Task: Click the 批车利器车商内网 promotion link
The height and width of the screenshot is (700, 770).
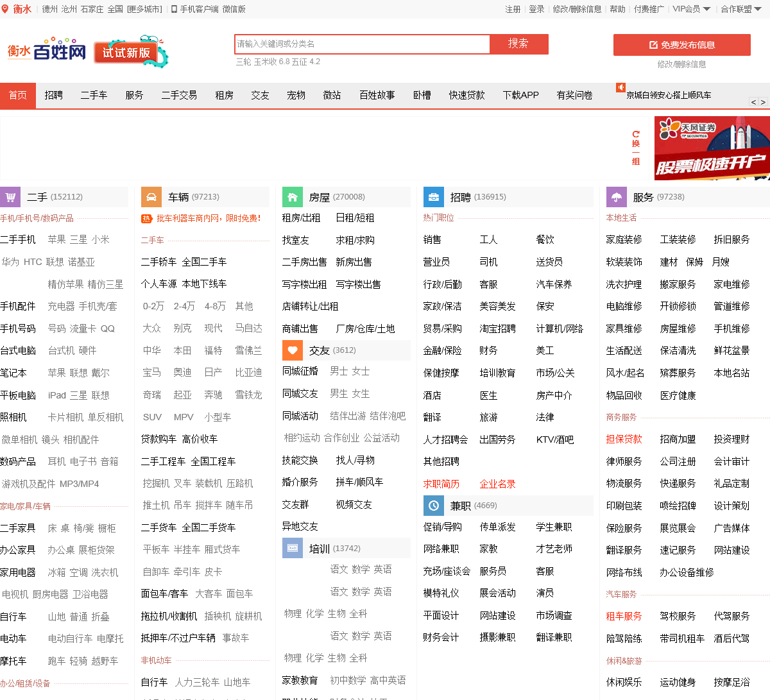Action: [209, 219]
